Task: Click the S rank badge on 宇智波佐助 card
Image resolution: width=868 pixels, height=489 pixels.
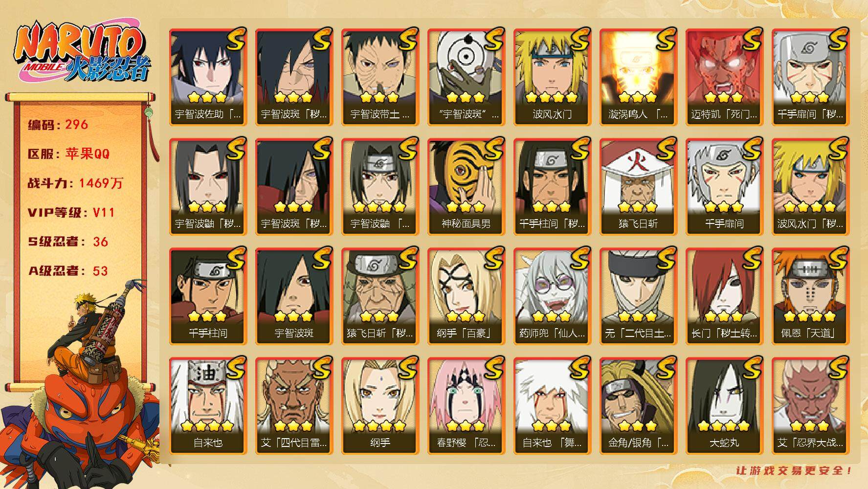Action: (235, 39)
